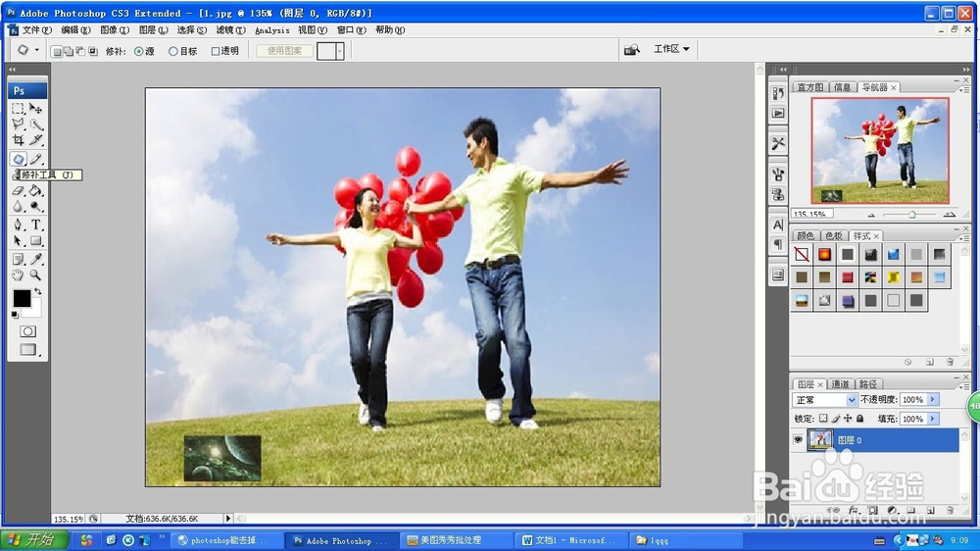Enable the 透明 (Transparent) checkbox
Screen dimensions: 980x551
(x=216, y=51)
